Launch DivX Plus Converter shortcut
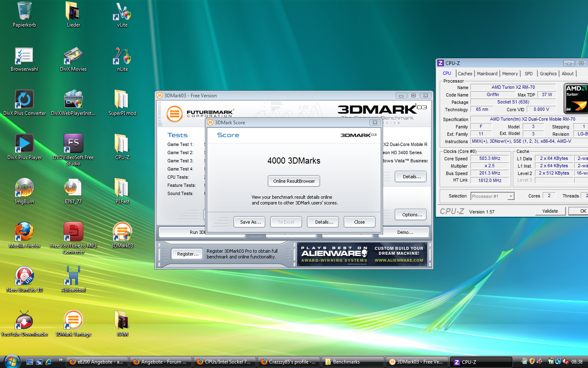Image resolution: width=588 pixels, height=368 pixels. point(24,103)
